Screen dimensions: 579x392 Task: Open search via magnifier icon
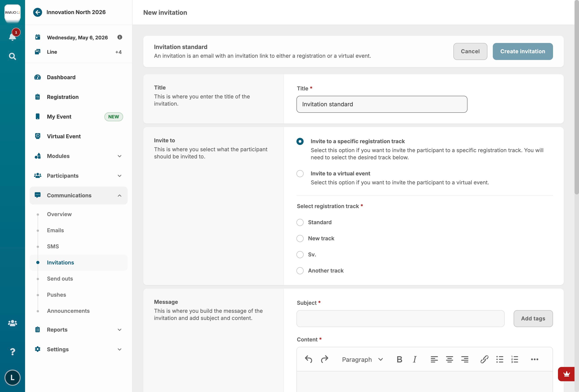click(13, 56)
